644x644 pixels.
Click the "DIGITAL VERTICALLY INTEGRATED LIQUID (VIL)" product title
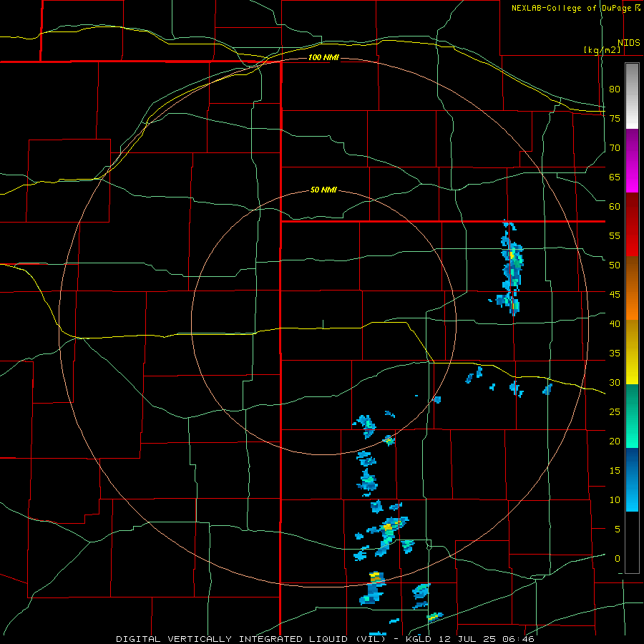tap(250, 639)
